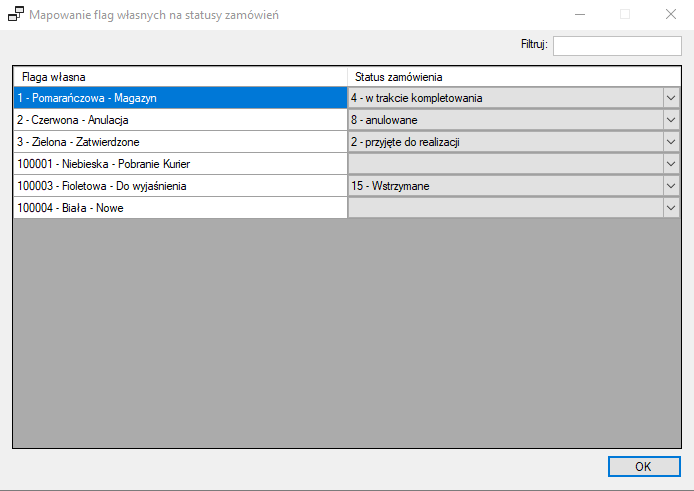The image size is (694, 491).
Task: Click the Filtruj text input field
Action: coord(616,46)
